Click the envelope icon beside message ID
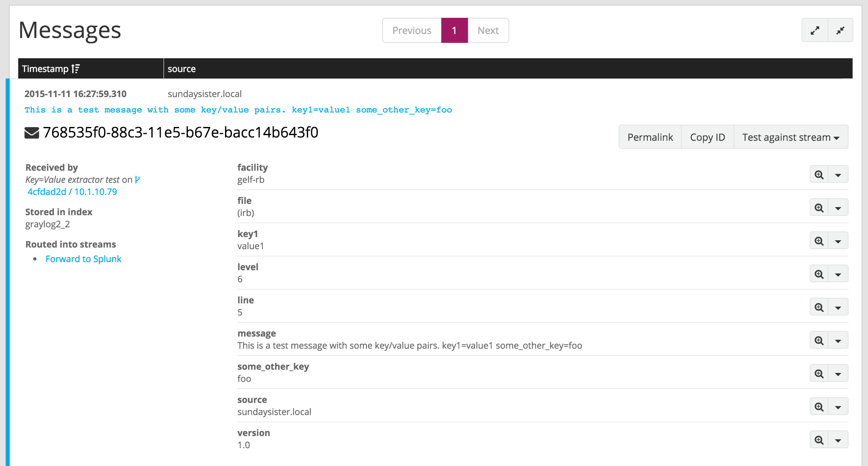 pyautogui.click(x=32, y=133)
